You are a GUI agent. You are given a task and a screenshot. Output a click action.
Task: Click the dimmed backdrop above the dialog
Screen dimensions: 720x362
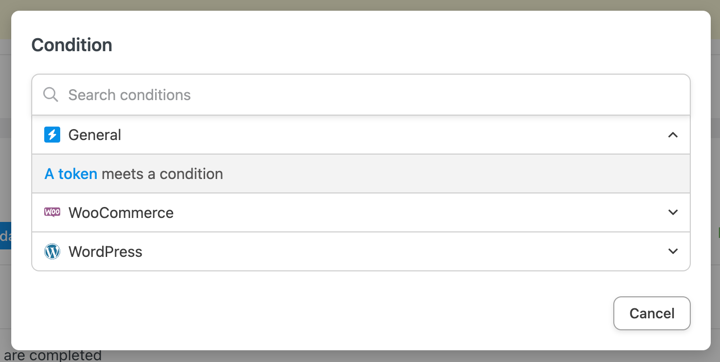(360, 5)
